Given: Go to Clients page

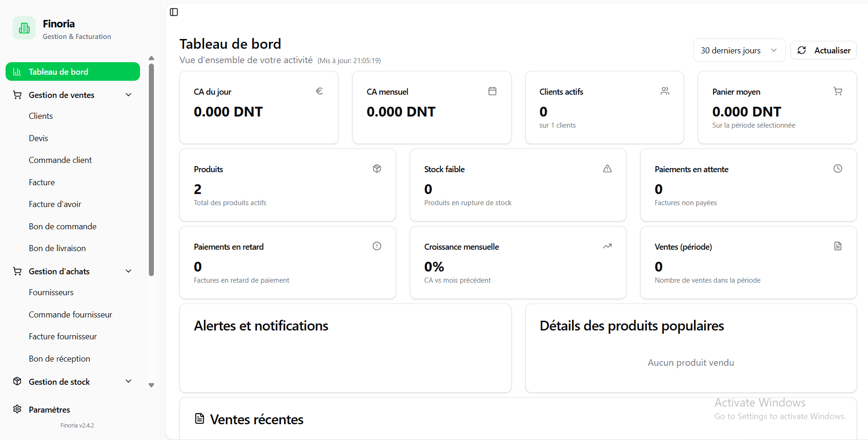Looking at the screenshot, I should click(41, 116).
